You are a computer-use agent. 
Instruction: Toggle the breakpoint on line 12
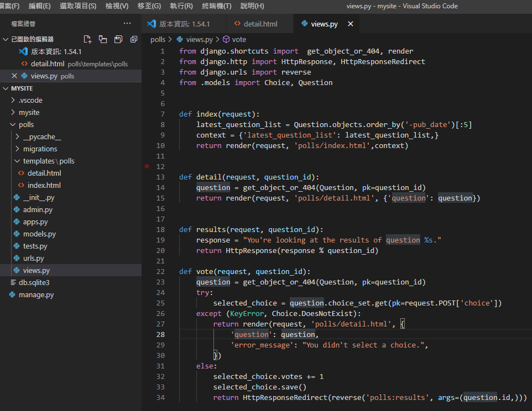(147, 166)
